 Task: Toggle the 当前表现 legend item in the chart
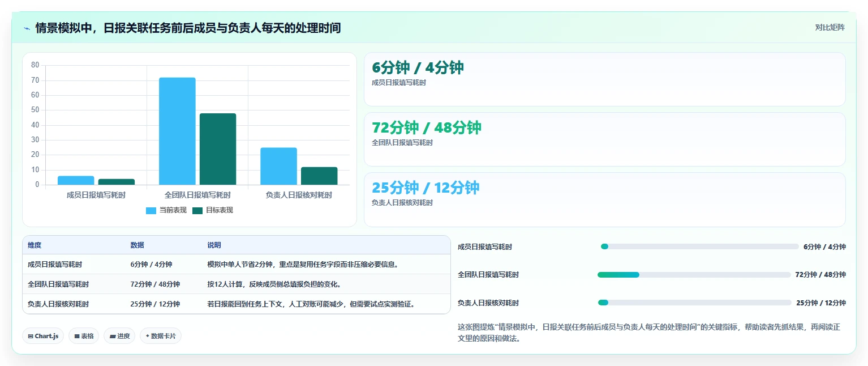point(166,210)
